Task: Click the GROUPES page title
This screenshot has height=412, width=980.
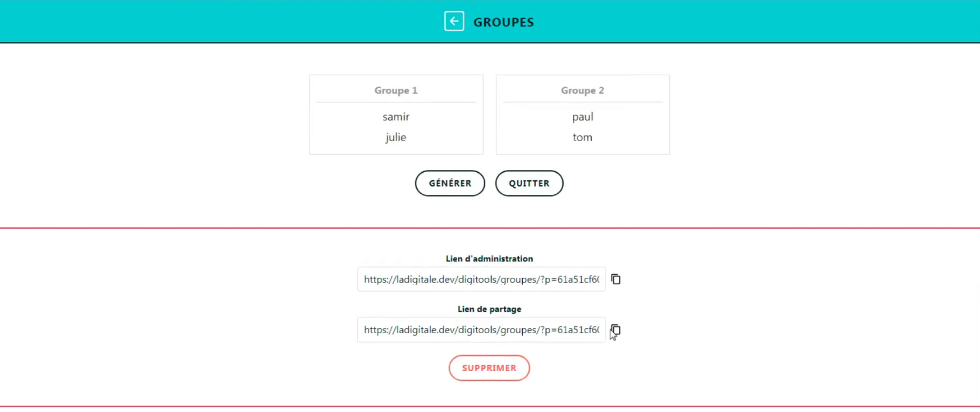Action: [503, 22]
